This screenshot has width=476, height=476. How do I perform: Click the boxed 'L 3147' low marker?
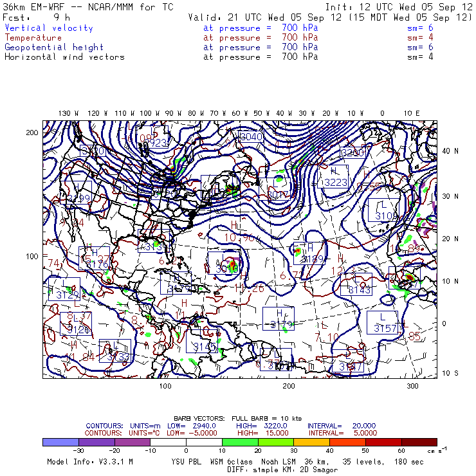[348, 361]
